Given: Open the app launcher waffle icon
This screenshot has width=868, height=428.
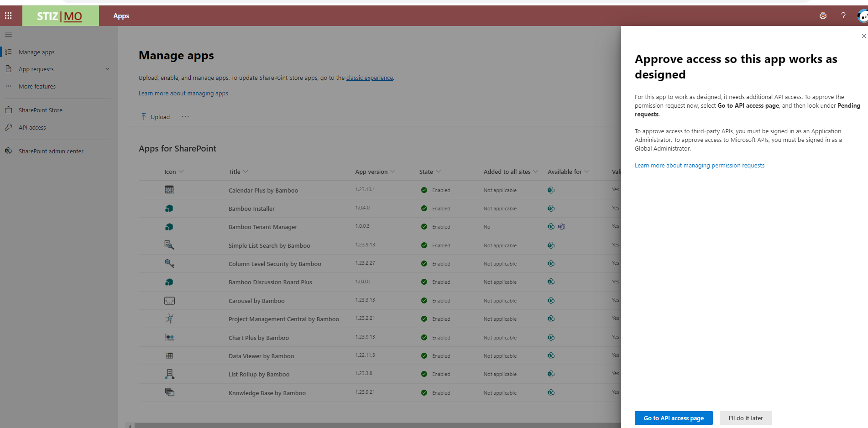Looking at the screenshot, I should click(8, 16).
